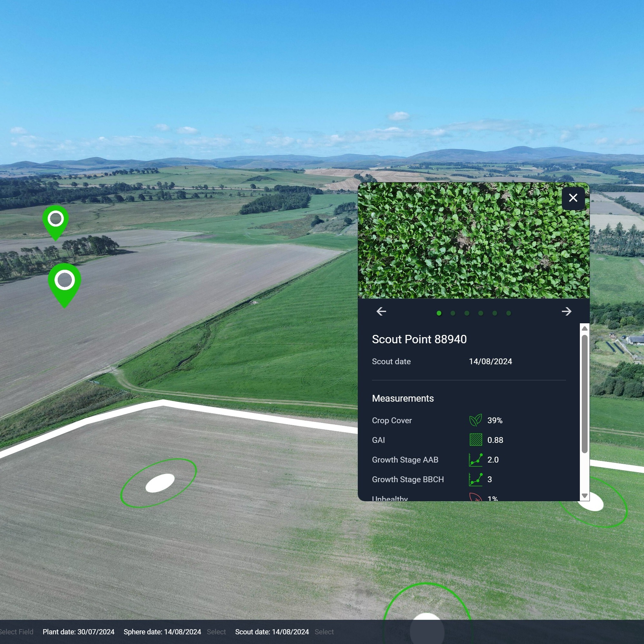Open Select next to Scout date

(x=324, y=632)
